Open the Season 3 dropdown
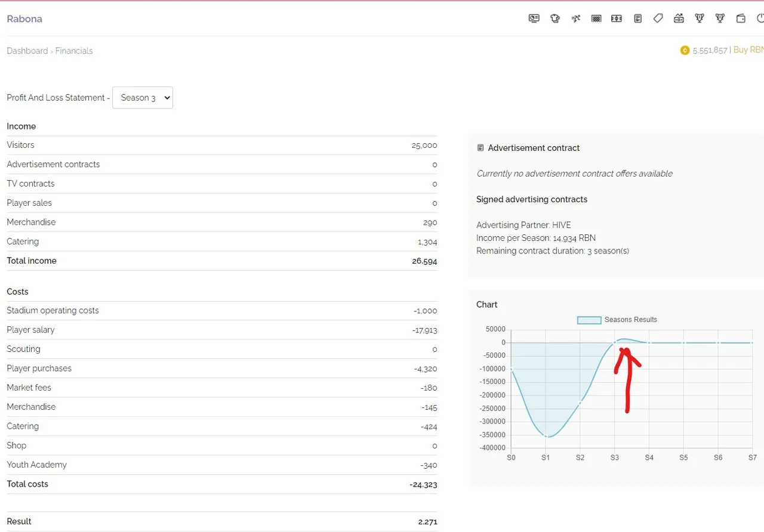Image resolution: width=764 pixels, height=532 pixels. tap(143, 98)
